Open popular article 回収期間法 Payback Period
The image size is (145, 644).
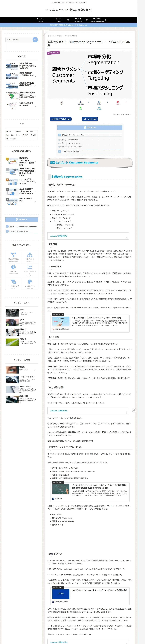pos(22,162)
